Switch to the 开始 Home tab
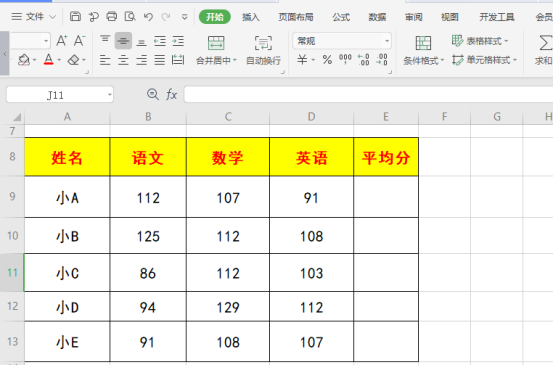This screenshot has height=366, width=554. point(215,17)
